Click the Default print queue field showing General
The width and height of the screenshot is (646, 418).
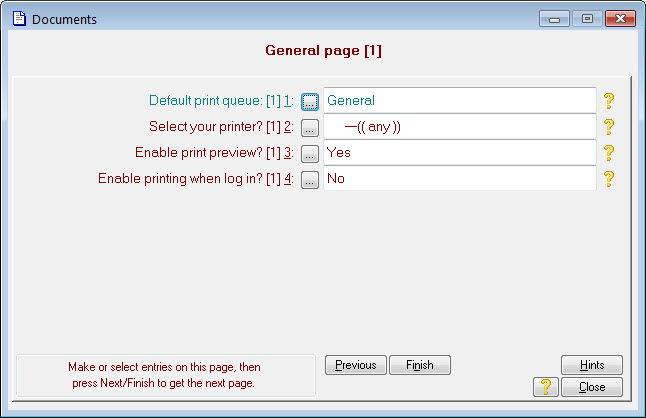460,100
